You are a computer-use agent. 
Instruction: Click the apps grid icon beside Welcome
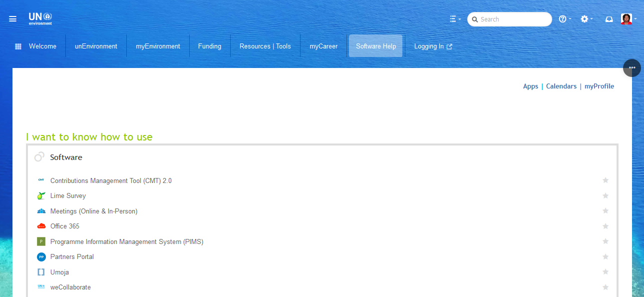(18, 46)
